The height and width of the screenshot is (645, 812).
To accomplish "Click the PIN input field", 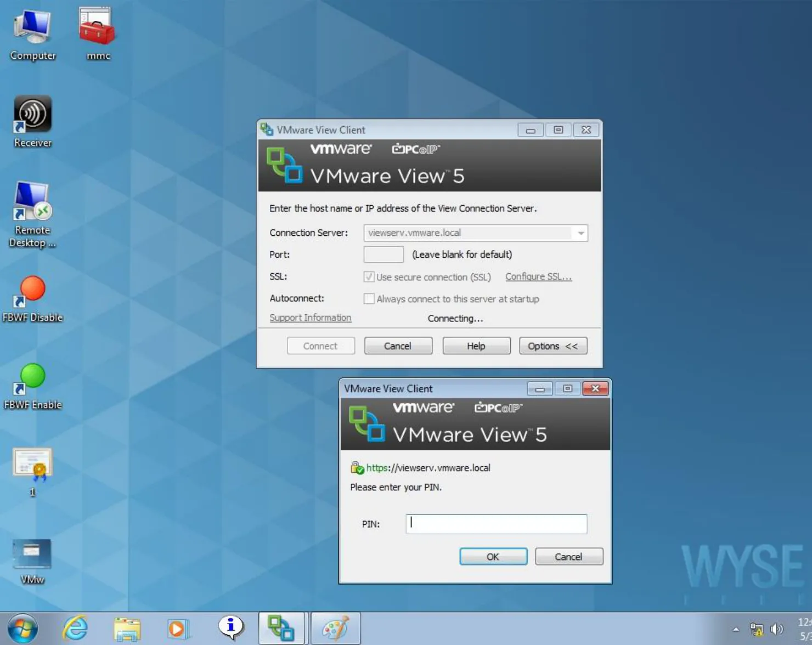I will 497,524.
